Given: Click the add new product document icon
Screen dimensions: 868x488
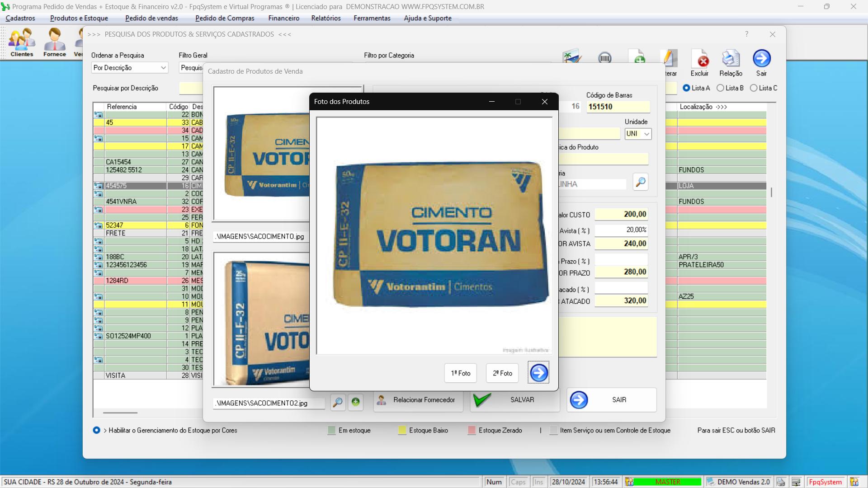Looking at the screenshot, I should point(637,56).
